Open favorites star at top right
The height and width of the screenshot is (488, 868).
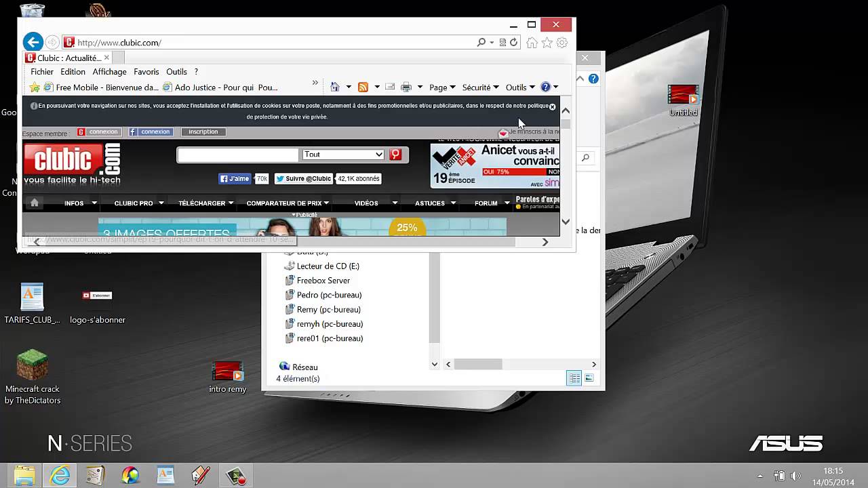click(547, 43)
